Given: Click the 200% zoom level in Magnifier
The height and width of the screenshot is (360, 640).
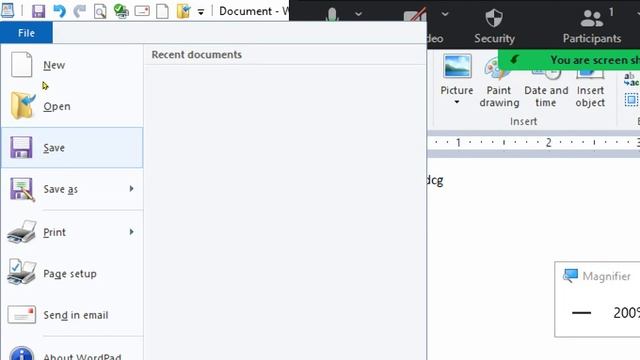Looking at the screenshot, I should 626,313.
